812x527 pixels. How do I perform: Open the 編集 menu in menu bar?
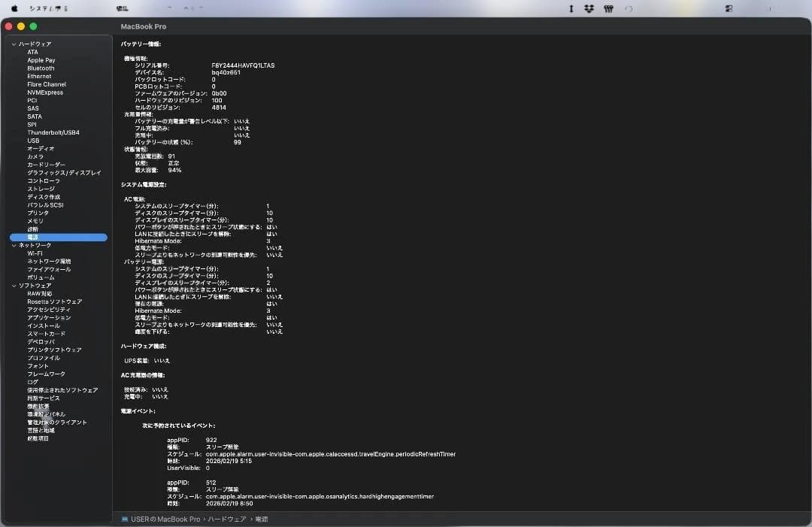(123, 8)
